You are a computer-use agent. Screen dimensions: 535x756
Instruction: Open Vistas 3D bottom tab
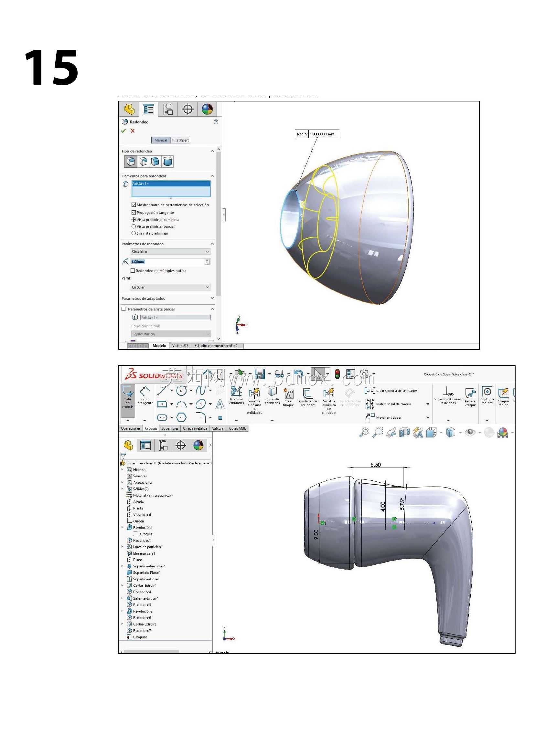tap(180, 346)
